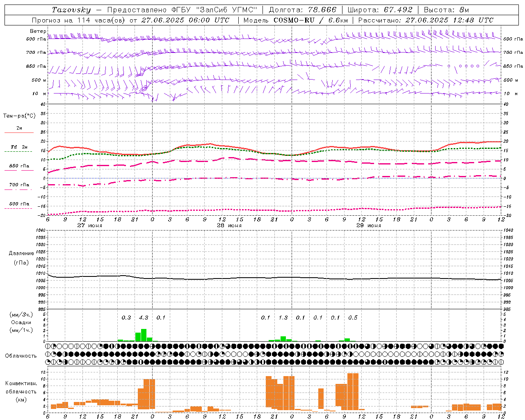The width and height of the screenshot is (525, 420).
Task: Click the 'Осадки' precipitation panel label
Action: click(21, 322)
